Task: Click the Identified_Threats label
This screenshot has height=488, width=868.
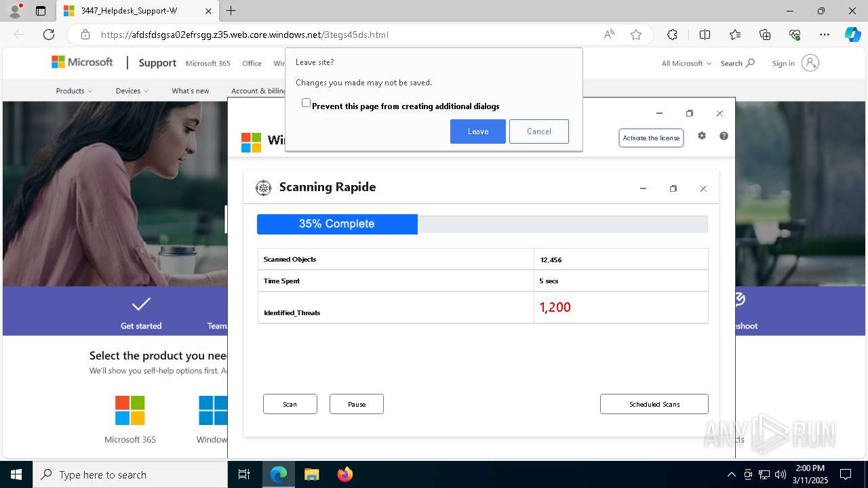Action: [x=292, y=312]
